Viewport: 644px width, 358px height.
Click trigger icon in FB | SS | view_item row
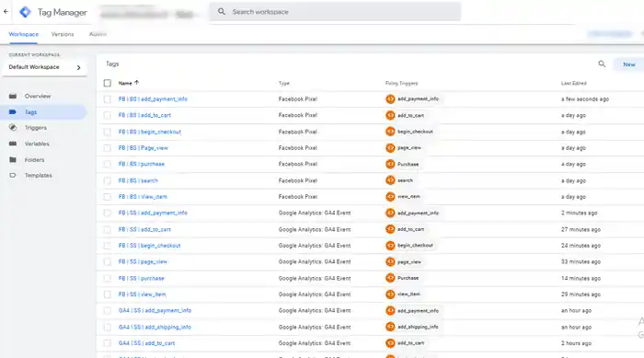(x=390, y=294)
